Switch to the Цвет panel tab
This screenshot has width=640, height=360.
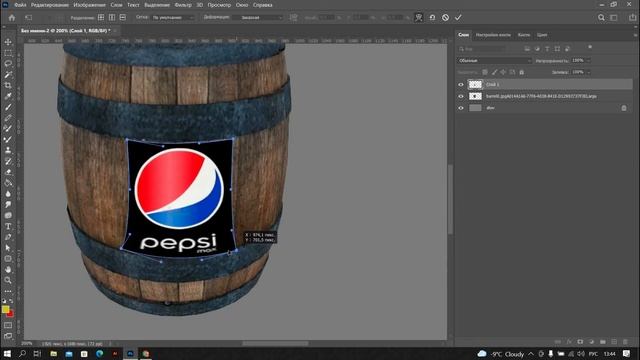pos(542,35)
